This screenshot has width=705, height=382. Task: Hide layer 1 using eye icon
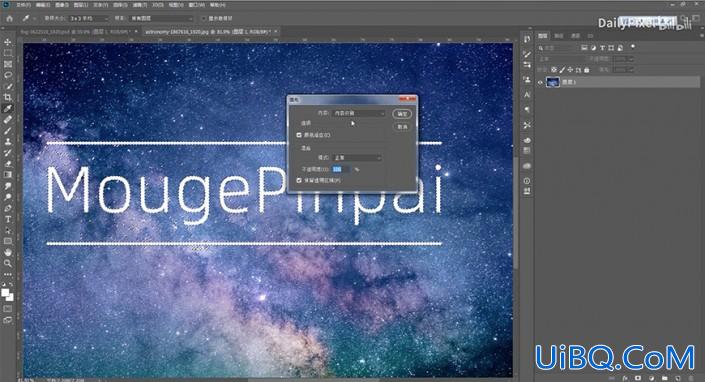click(540, 82)
